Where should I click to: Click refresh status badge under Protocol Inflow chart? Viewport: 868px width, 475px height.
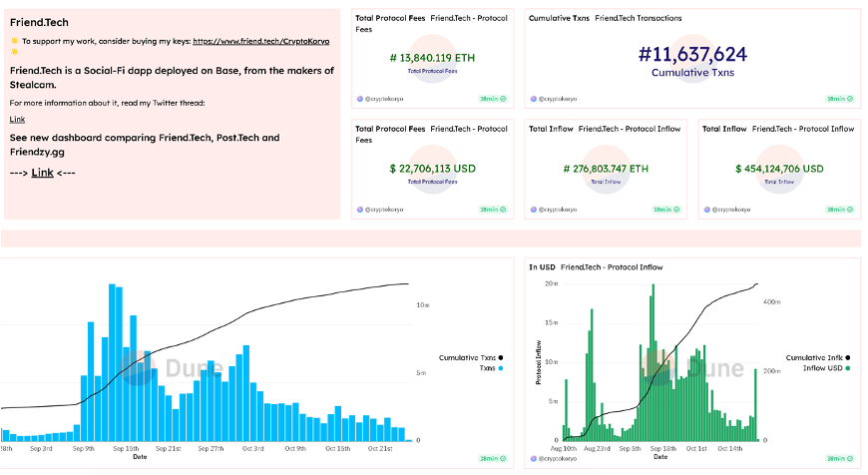pos(840,458)
